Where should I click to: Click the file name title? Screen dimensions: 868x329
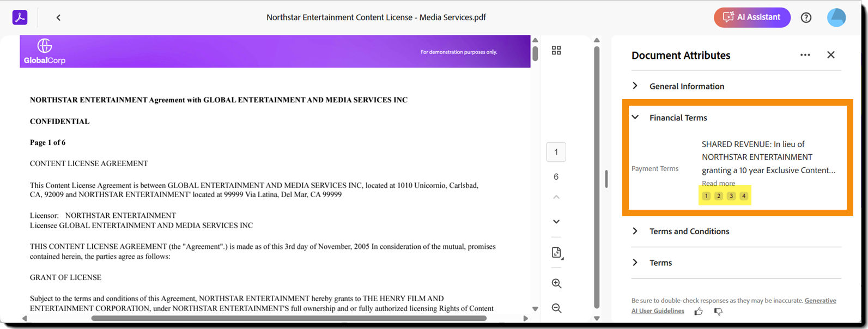376,17
